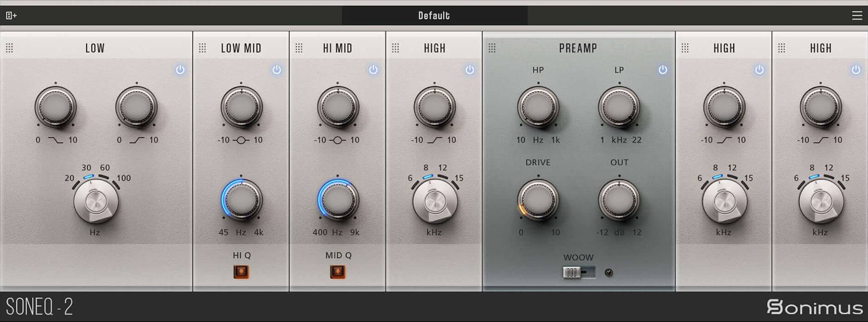Click the PREAMP HP filter knob
Screen dimensions: 868x322
[538, 107]
